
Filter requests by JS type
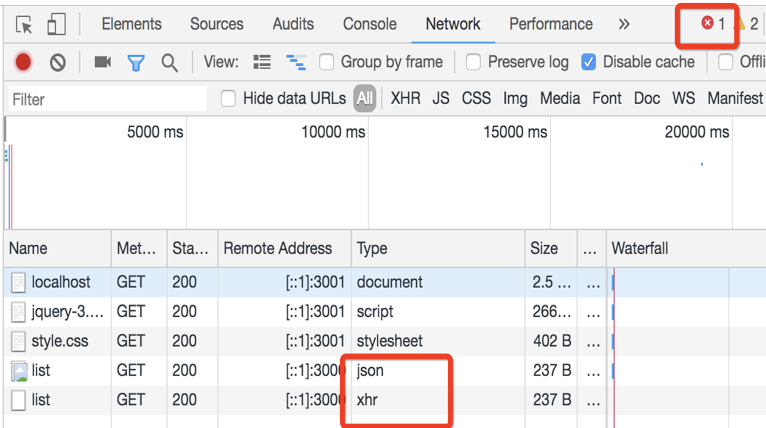[441, 98]
